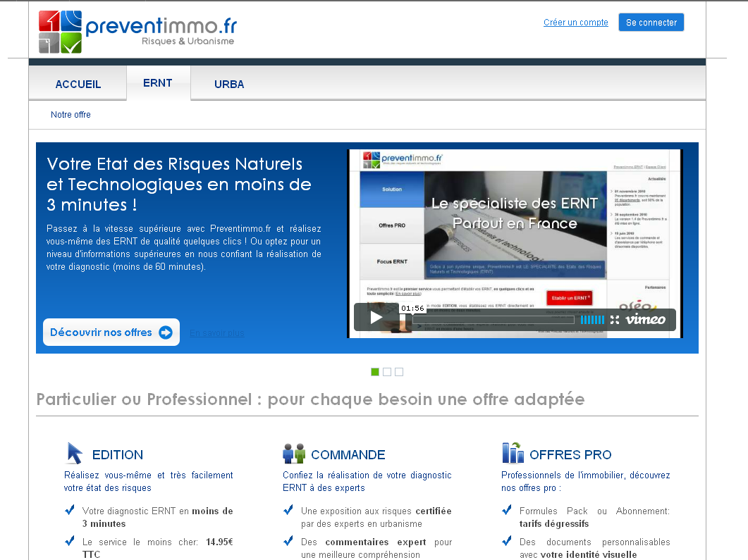Screen dimensions: 748x560
Task: Click checkmark beside 'Des commentaires expert'
Action: 288,541
